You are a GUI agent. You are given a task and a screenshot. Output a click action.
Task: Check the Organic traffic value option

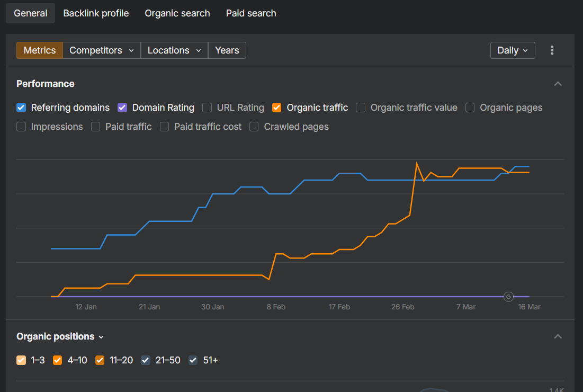361,108
